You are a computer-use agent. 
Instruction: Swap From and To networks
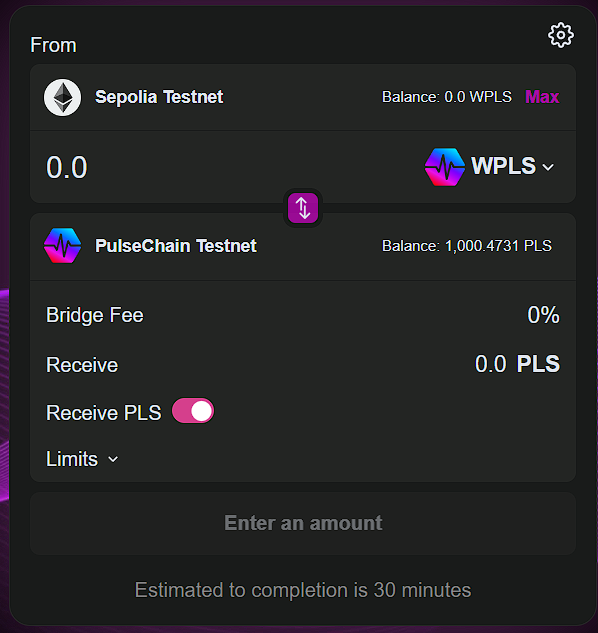tap(303, 208)
